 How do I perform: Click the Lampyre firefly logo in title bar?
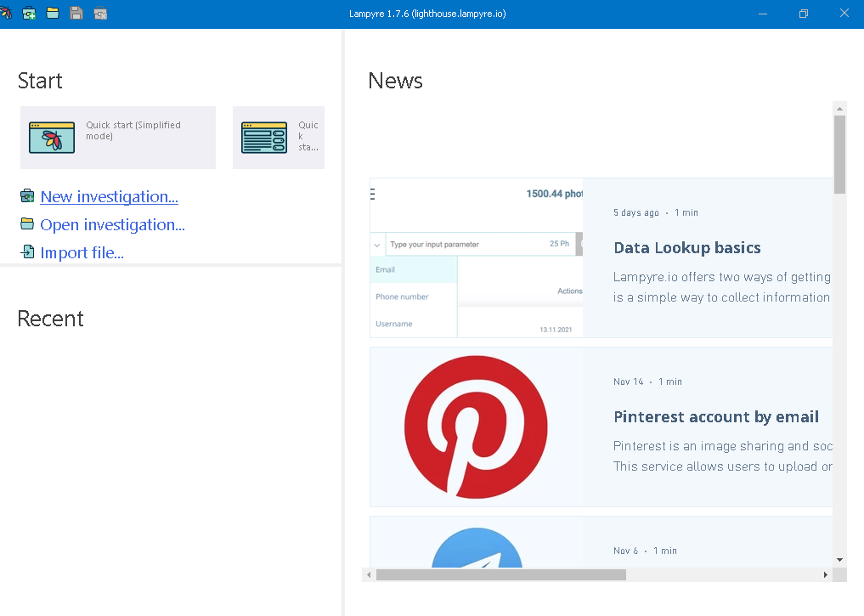[x=5, y=14]
